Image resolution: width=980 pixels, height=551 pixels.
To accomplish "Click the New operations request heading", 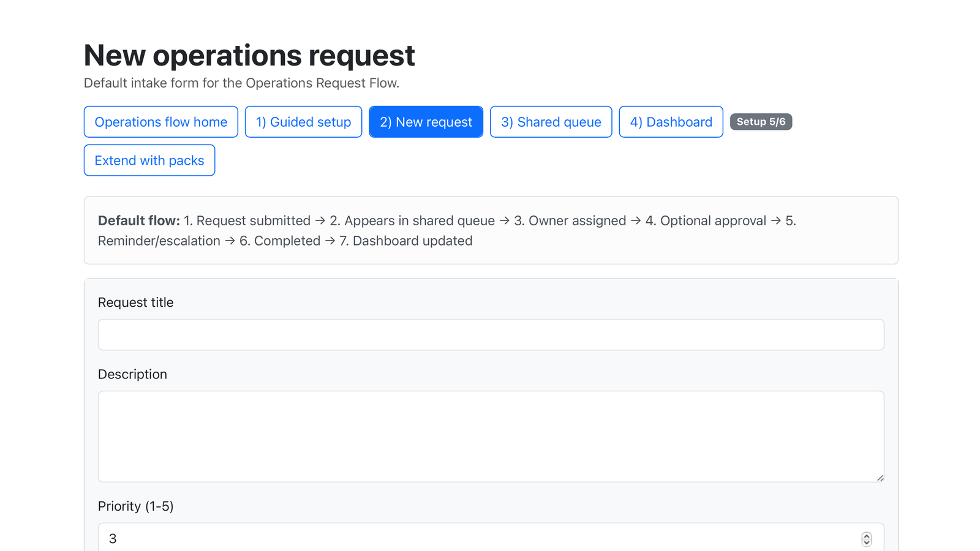I will pyautogui.click(x=249, y=55).
